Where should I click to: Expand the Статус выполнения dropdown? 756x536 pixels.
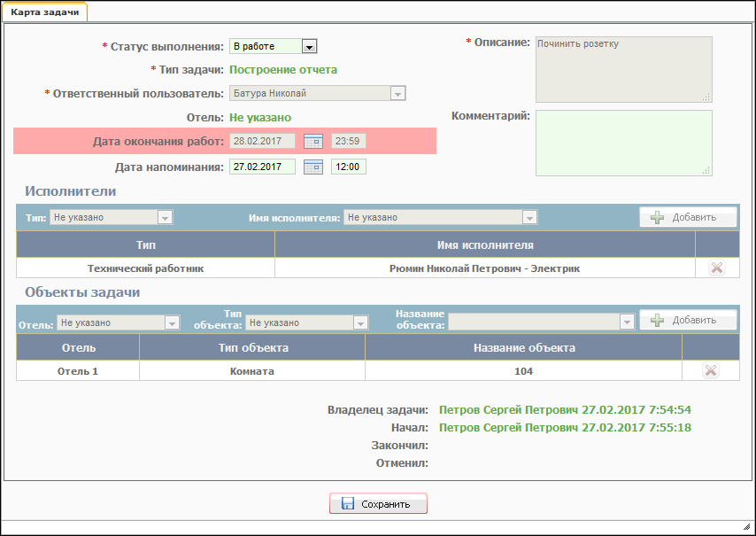click(309, 46)
